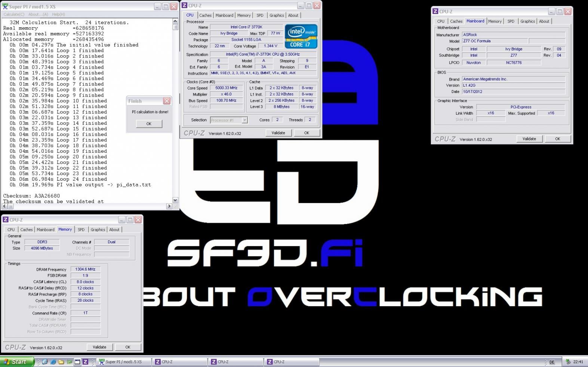
Task: Click OK in the CPU tab window
Action: (x=307, y=133)
